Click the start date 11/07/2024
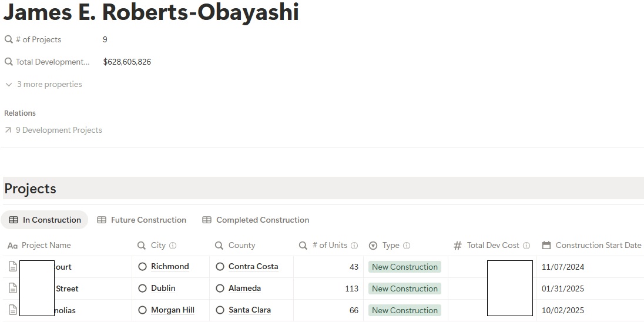 coord(563,267)
